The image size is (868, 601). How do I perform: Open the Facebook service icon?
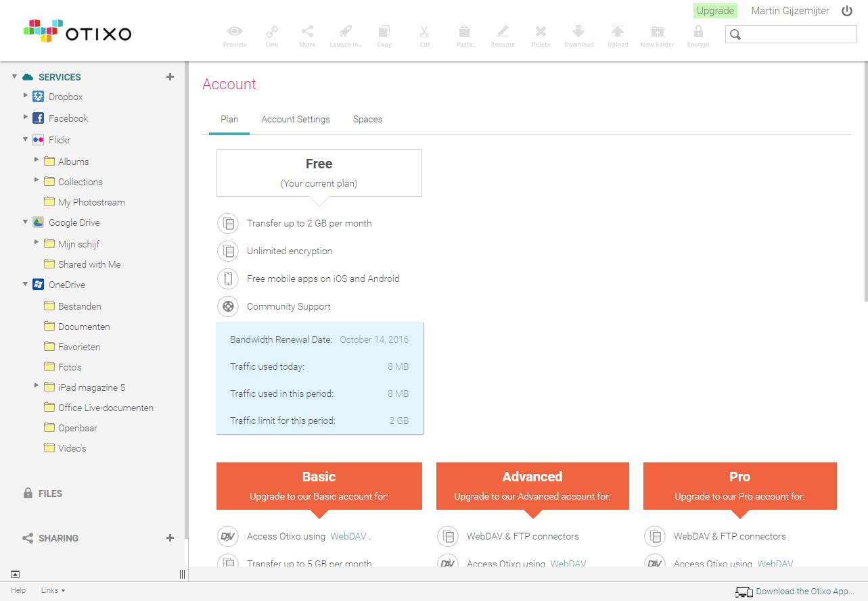click(39, 118)
